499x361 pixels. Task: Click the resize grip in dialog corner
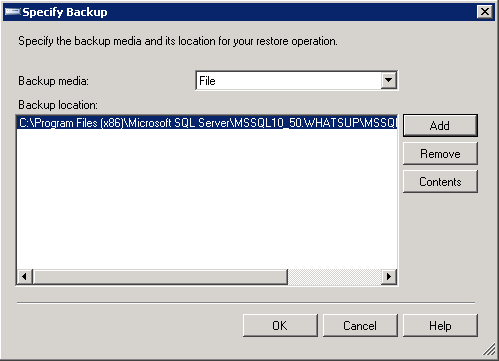tap(489, 350)
